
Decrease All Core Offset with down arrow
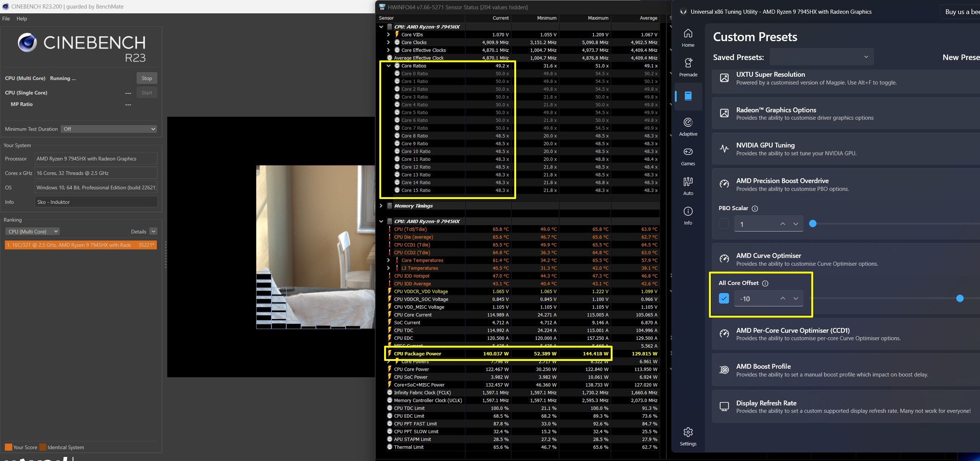pos(795,299)
